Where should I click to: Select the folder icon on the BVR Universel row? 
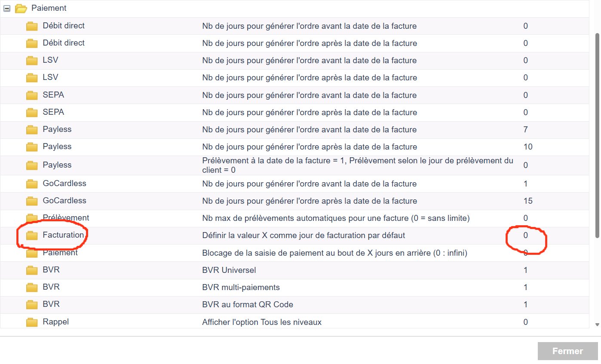pos(32,270)
